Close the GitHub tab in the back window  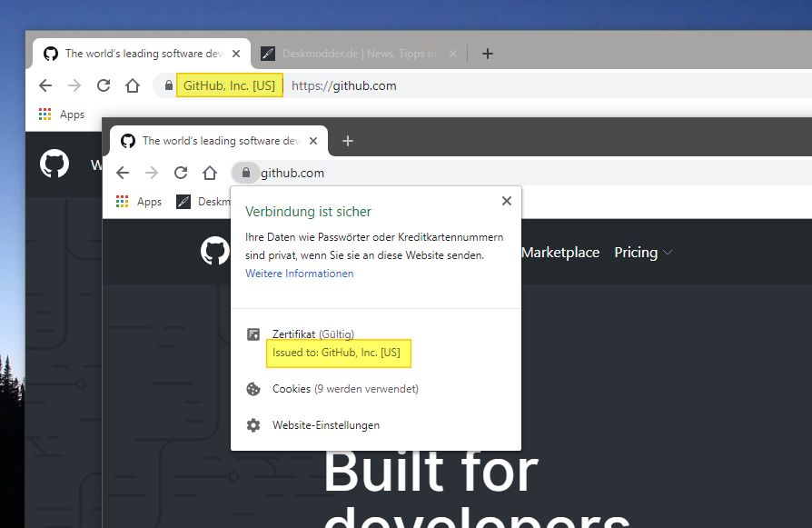[x=236, y=54]
